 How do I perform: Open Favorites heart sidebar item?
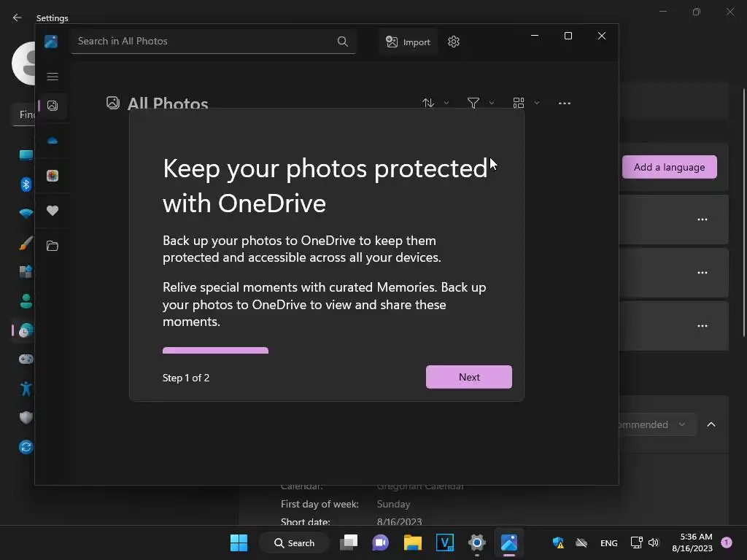[53, 211]
